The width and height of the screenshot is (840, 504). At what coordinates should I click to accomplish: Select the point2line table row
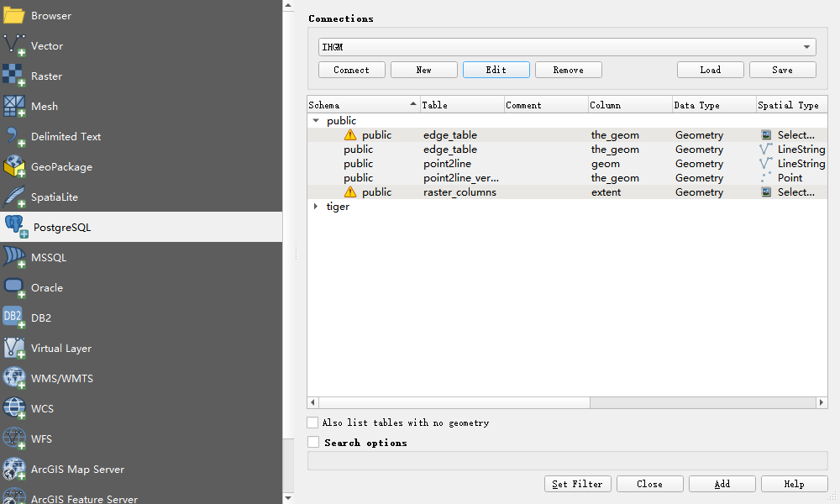567,163
